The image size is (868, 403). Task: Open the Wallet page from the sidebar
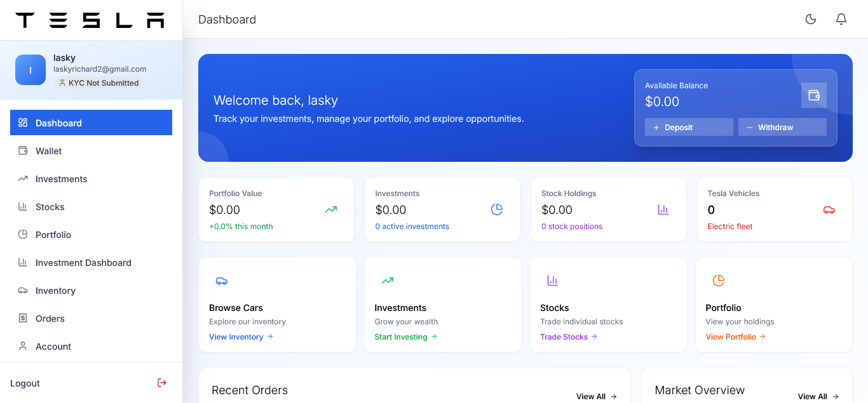49,151
